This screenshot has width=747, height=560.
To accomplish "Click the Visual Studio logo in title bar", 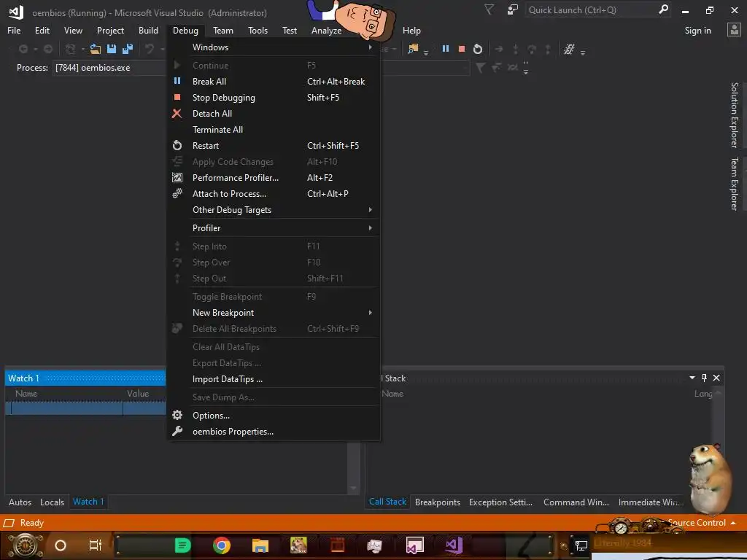I will [x=16, y=12].
